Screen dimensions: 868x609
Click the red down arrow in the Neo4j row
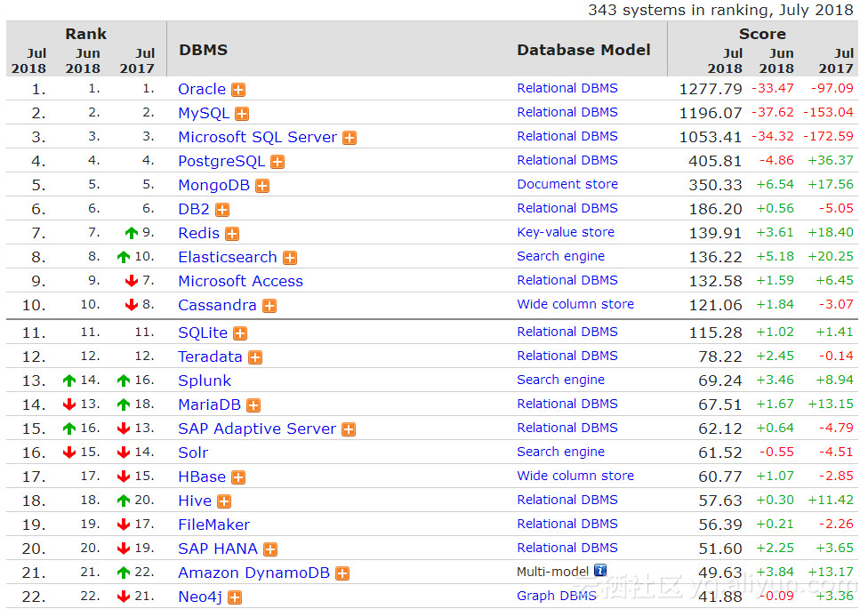pos(124,597)
